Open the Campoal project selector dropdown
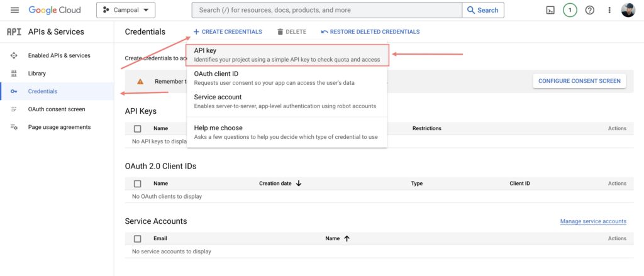This screenshot has width=644, height=276. [x=126, y=10]
